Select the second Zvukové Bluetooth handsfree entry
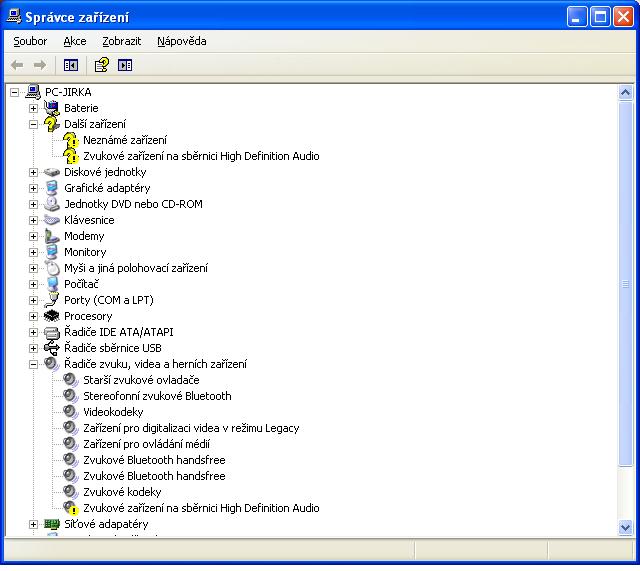 (x=154, y=476)
